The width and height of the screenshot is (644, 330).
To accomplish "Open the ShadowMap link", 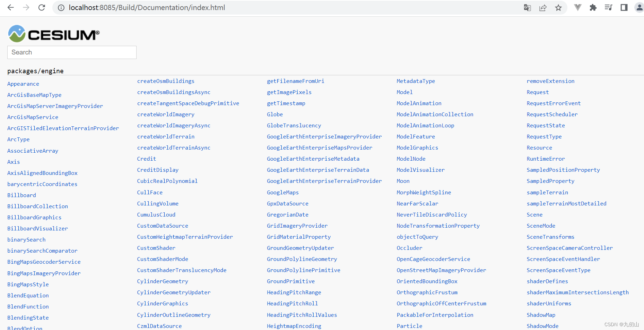I will 541,315.
